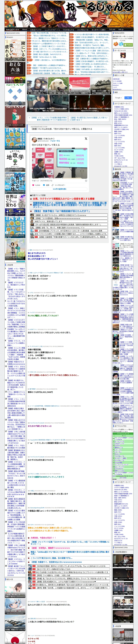
Task: Click the heart like icon showing 3,312
Action: tap(33, 185)
